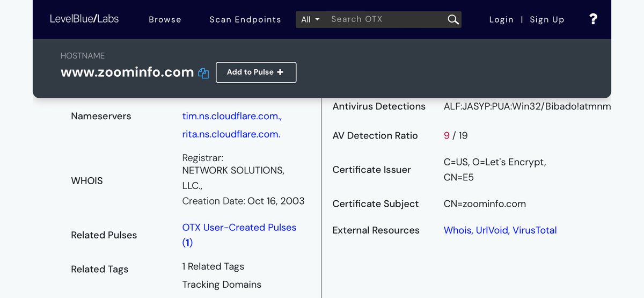644x298 pixels.
Task: Click the LevelBlue/Labs logo
Action: coord(84,19)
